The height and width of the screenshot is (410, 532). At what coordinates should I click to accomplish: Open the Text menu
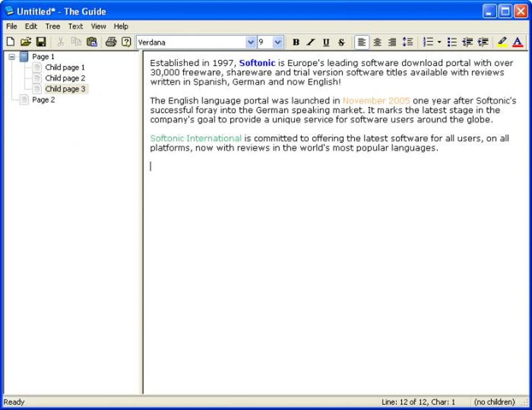pos(75,27)
